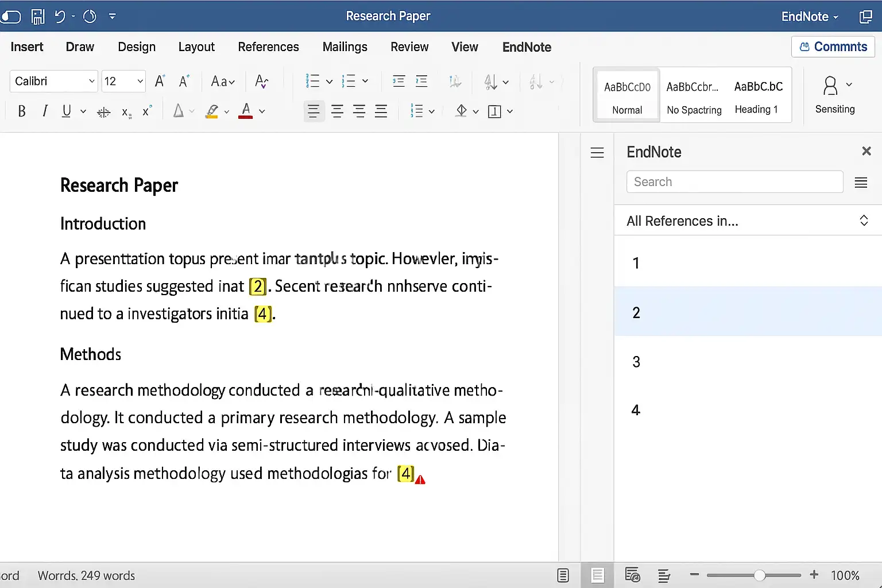Click the hamburger icon left of EndNote panel
The width and height of the screenshot is (882, 588).
(597, 153)
